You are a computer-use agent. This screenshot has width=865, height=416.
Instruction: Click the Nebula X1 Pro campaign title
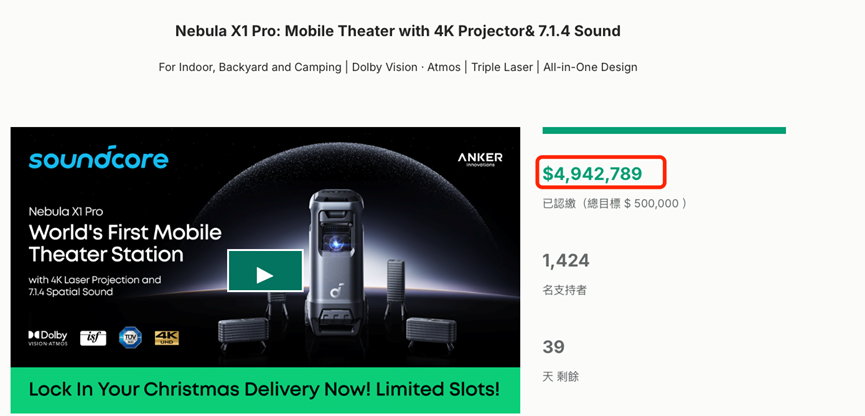click(398, 31)
